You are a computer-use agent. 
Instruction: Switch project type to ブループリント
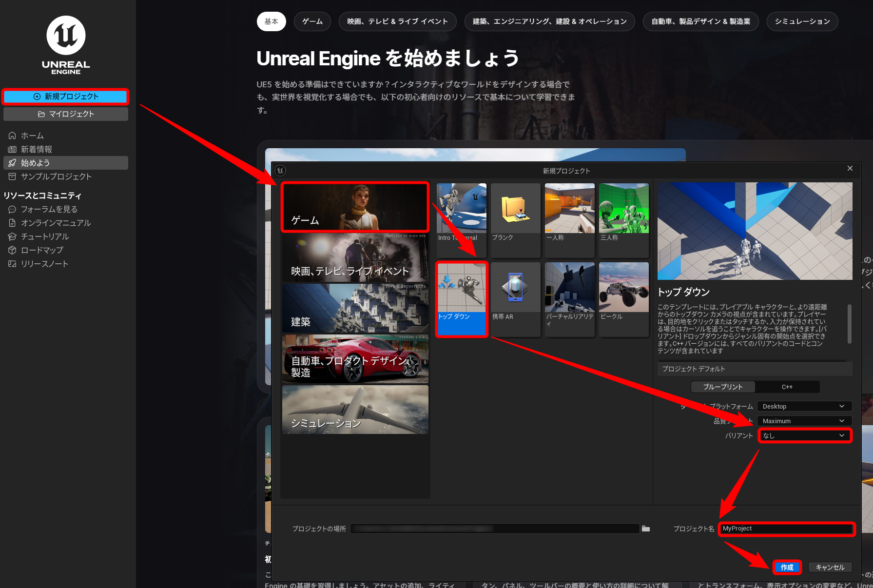(723, 387)
